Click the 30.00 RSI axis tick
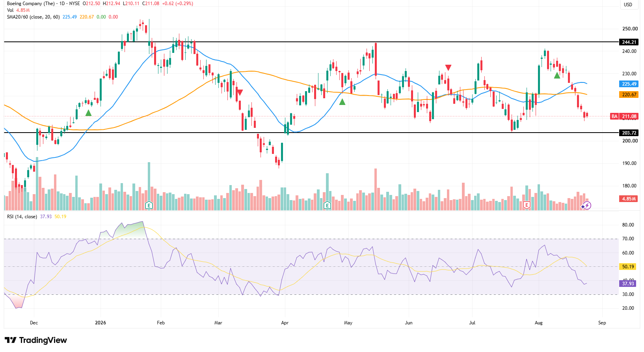This screenshot has width=644, height=352. [x=628, y=294]
